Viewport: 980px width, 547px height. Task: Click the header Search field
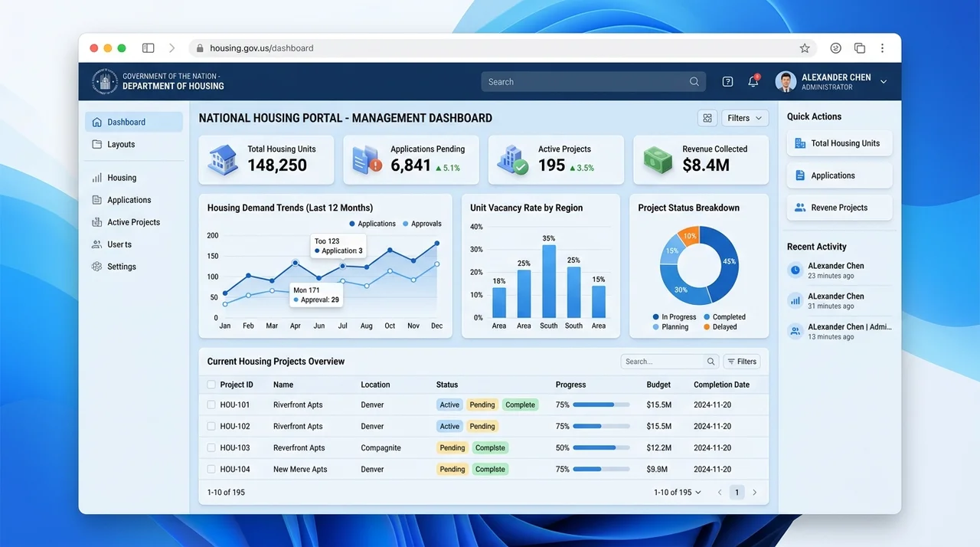coord(593,82)
